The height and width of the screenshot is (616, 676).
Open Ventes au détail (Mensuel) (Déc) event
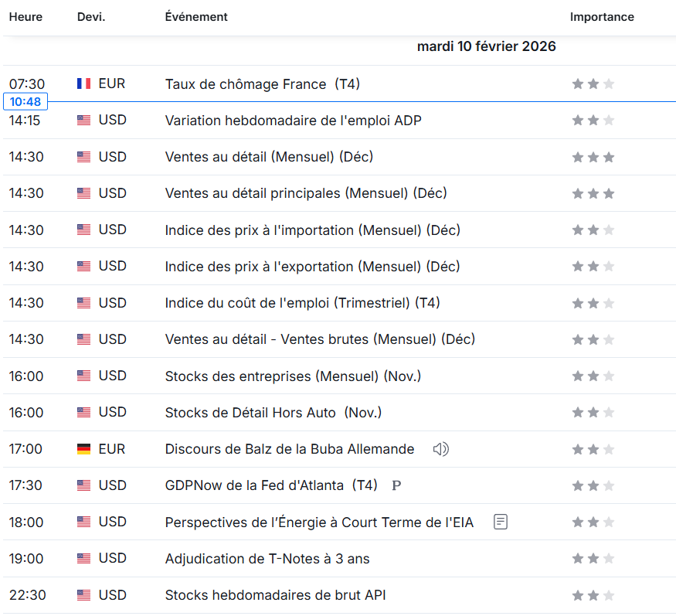pos(269,157)
